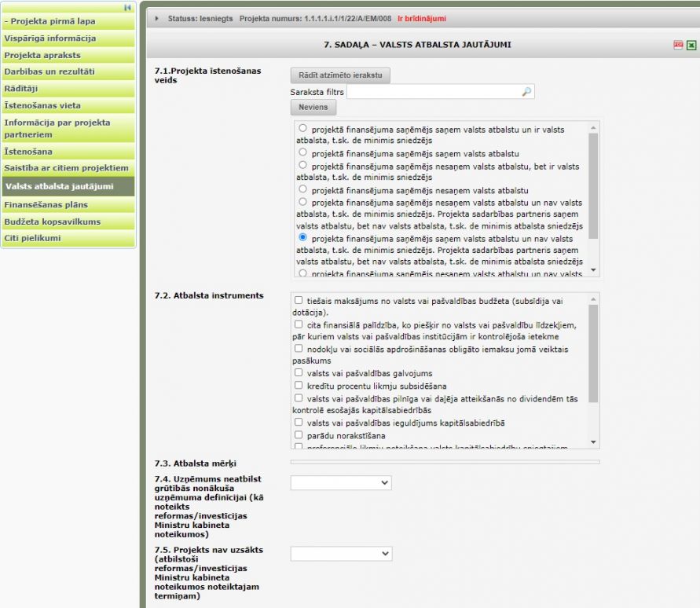Click scroll-down arrow of implementation type list
Viewport: 700px width, 608px height.
pos(593,270)
